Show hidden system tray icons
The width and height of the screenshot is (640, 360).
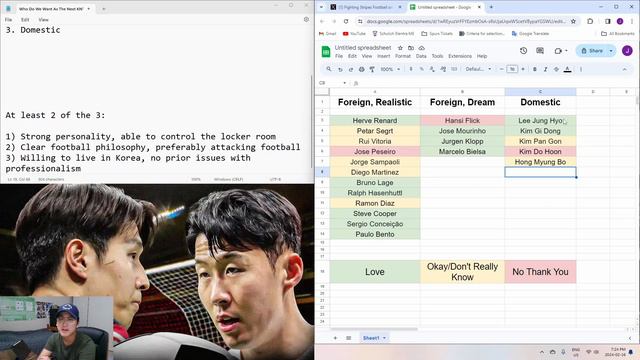[x=542, y=352]
